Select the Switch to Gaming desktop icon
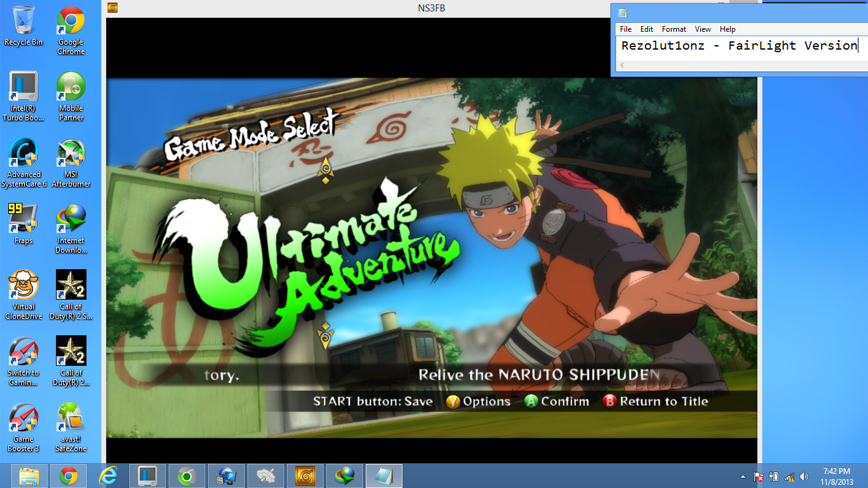This screenshot has height=488, width=868. (x=24, y=361)
